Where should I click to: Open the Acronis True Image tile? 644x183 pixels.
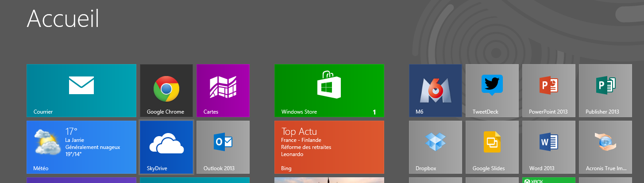[605, 147]
